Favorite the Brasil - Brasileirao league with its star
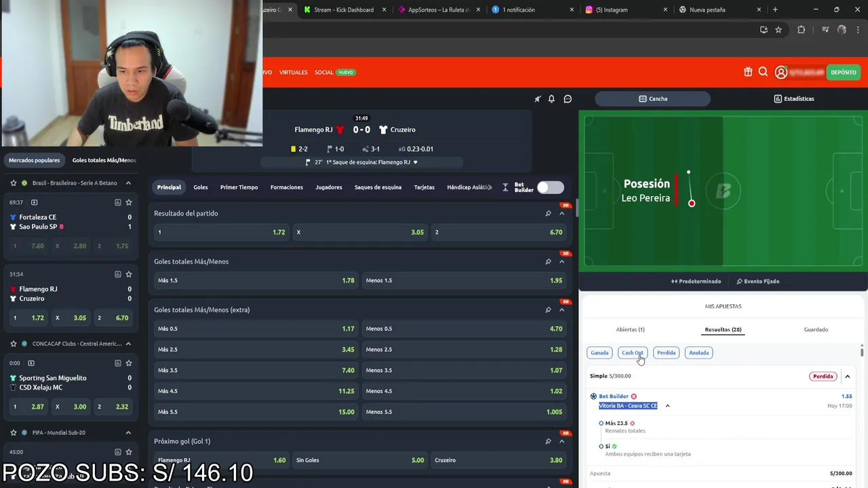 coord(14,183)
